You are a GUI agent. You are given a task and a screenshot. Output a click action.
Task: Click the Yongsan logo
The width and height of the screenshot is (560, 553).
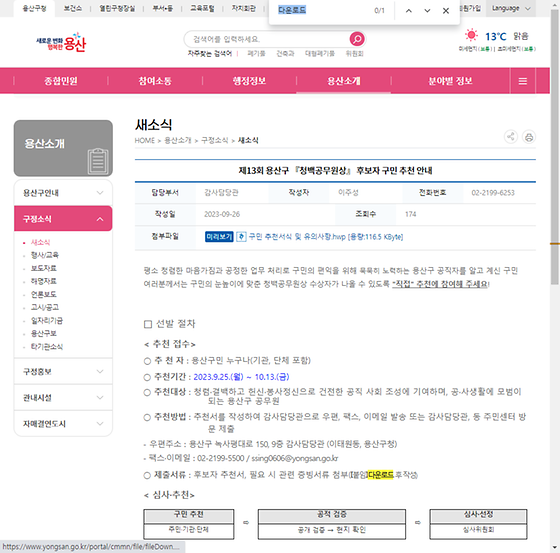(x=61, y=43)
